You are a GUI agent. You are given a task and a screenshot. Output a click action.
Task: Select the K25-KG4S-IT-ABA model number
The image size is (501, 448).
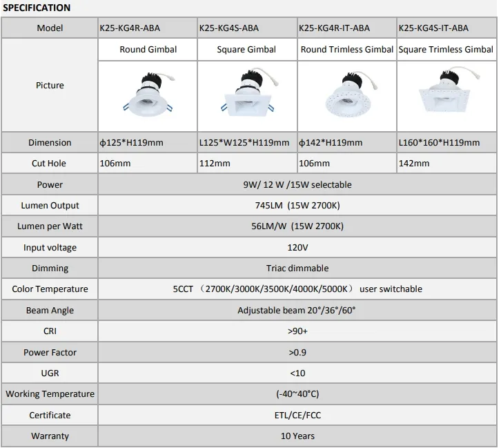click(433, 28)
